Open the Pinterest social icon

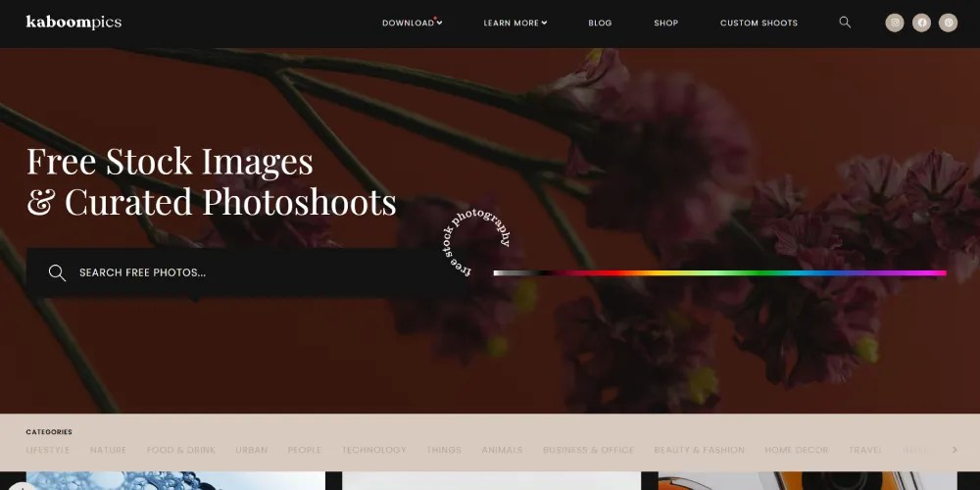[948, 24]
